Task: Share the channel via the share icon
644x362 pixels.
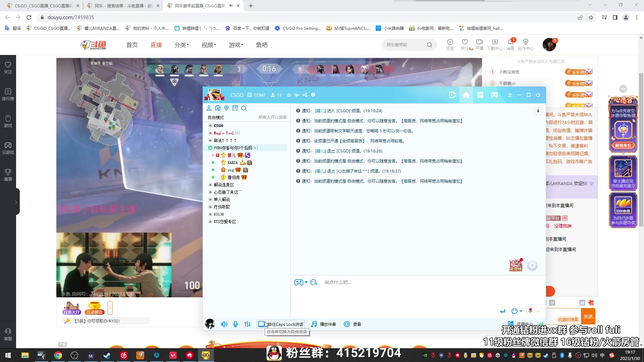Action: click(305, 95)
